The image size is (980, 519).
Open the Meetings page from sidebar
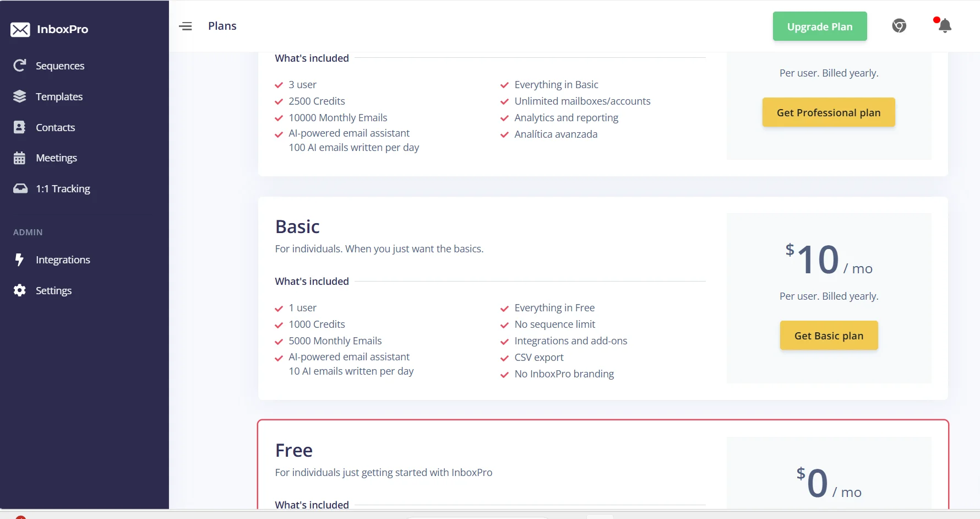pyautogui.click(x=56, y=158)
